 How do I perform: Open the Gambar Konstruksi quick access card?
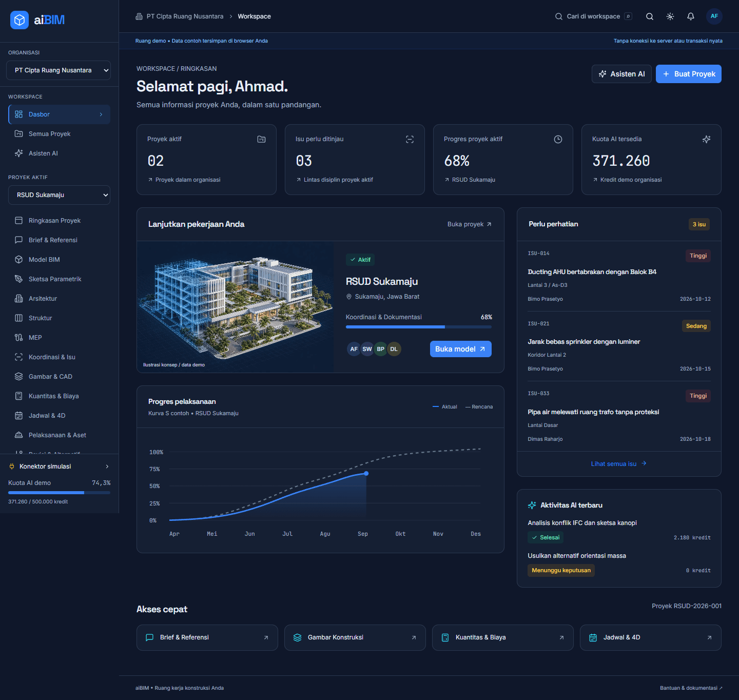click(355, 637)
